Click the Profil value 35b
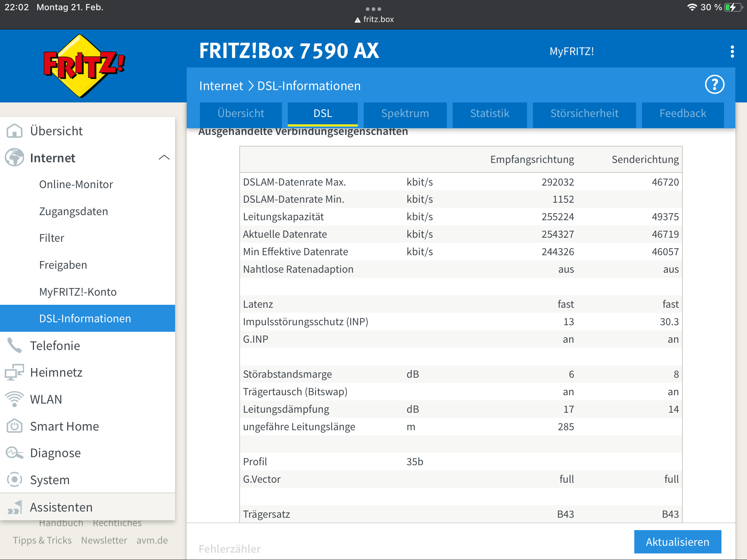747x560 pixels. click(415, 462)
